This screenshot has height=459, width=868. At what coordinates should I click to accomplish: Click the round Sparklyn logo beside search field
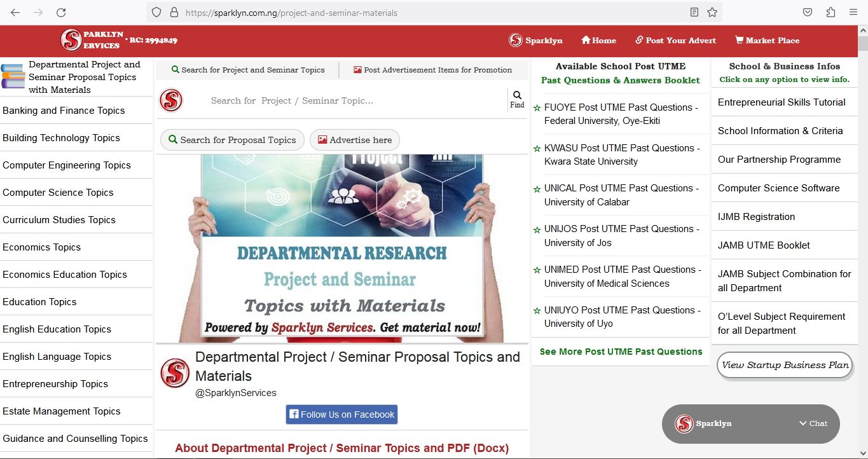tap(171, 100)
